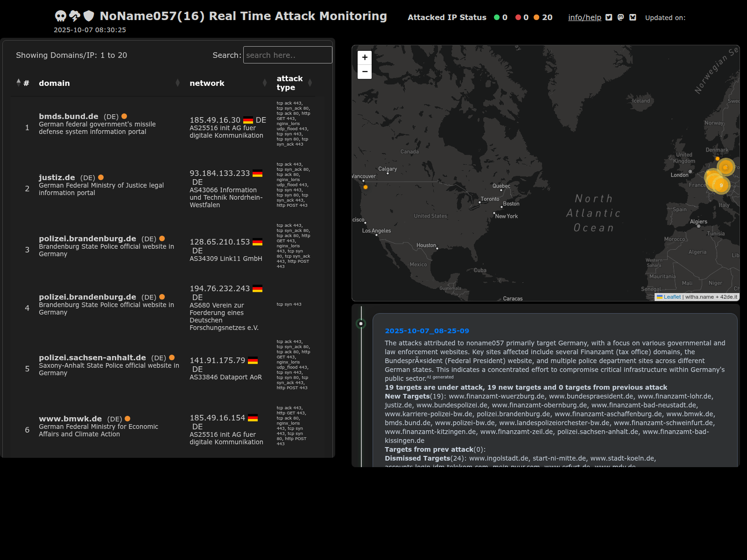
Task: Click the German flag next to 128.65.210.153
Action: [x=257, y=242]
